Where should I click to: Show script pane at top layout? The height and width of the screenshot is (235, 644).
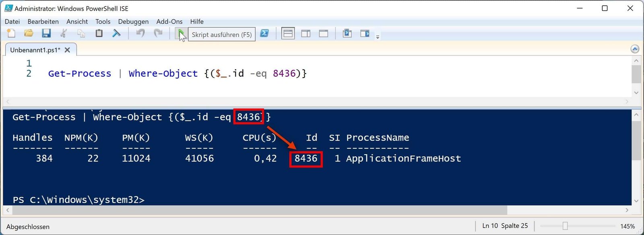click(x=288, y=34)
